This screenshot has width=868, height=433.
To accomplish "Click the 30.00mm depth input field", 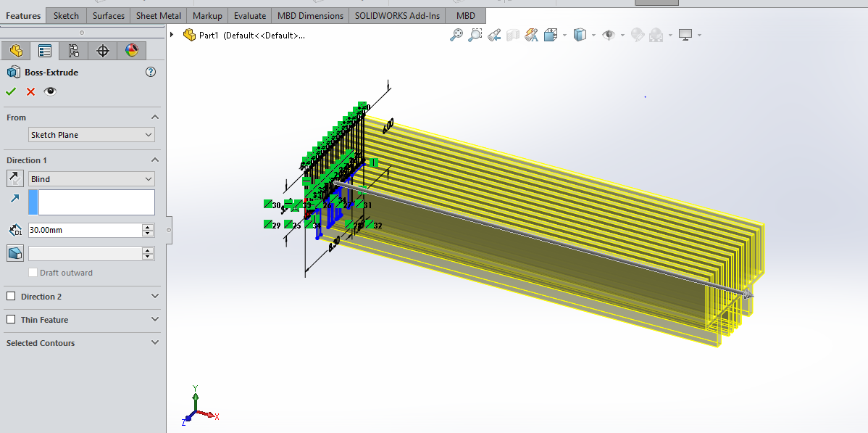I will pyautogui.click(x=84, y=230).
